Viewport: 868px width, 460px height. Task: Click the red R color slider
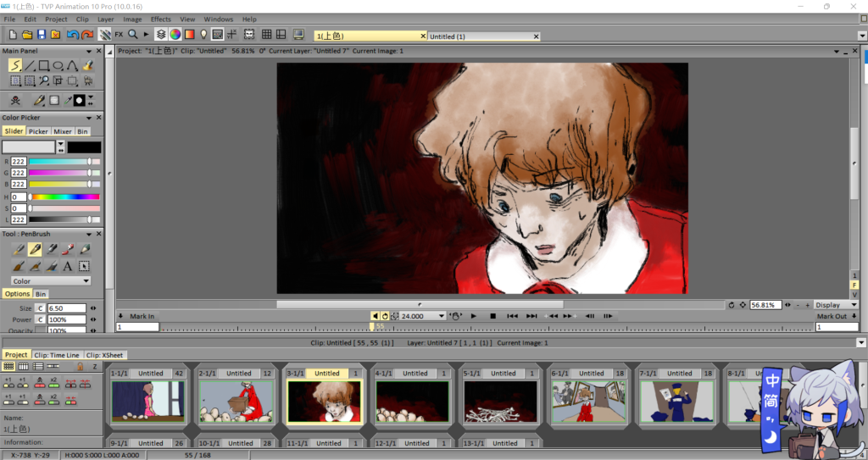(x=64, y=162)
